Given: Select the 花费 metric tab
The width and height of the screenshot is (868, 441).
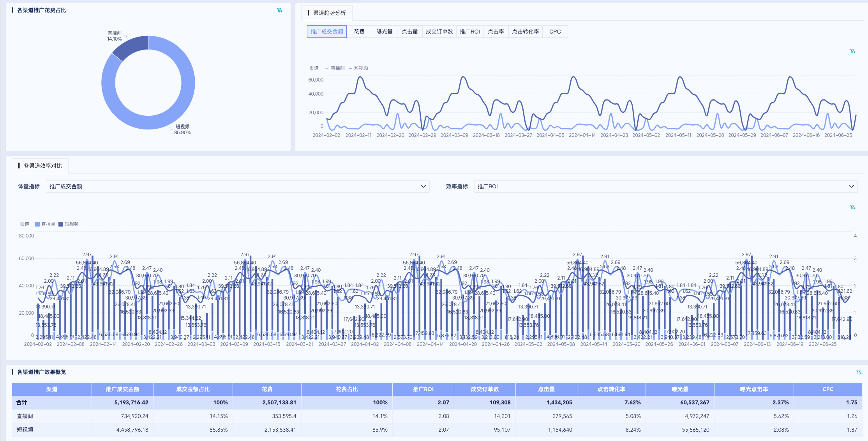Looking at the screenshot, I should click(359, 32).
